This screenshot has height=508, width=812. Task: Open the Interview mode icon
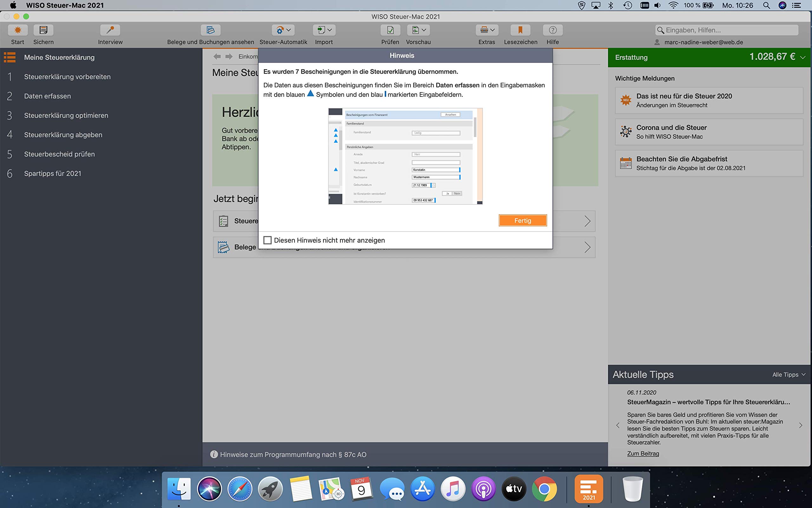click(x=110, y=30)
